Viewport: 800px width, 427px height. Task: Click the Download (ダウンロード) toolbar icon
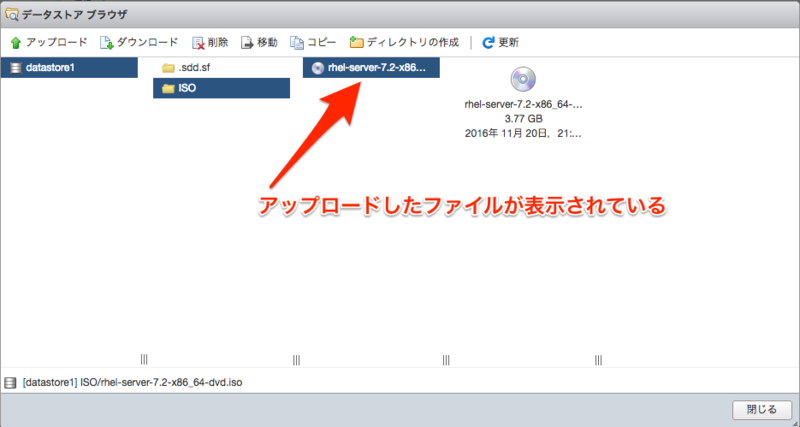(107, 43)
